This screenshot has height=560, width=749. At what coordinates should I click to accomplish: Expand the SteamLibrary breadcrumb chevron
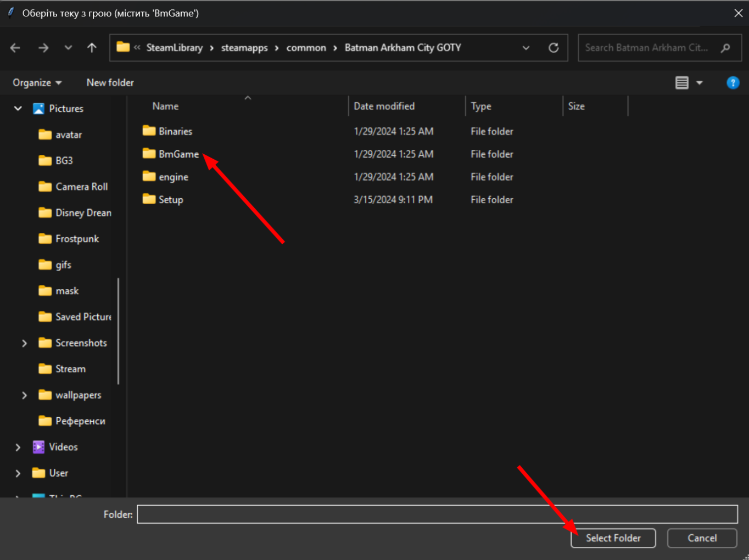click(x=212, y=48)
